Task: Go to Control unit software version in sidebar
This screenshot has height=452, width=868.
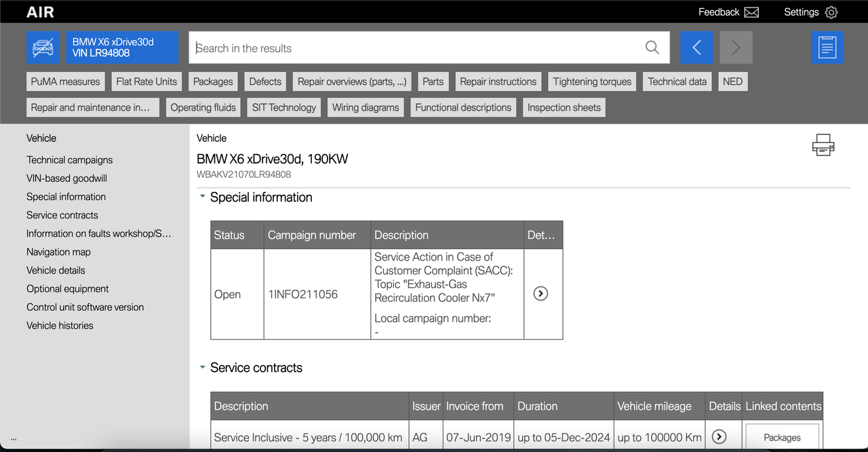Action: pyautogui.click(x=85, y=307)
